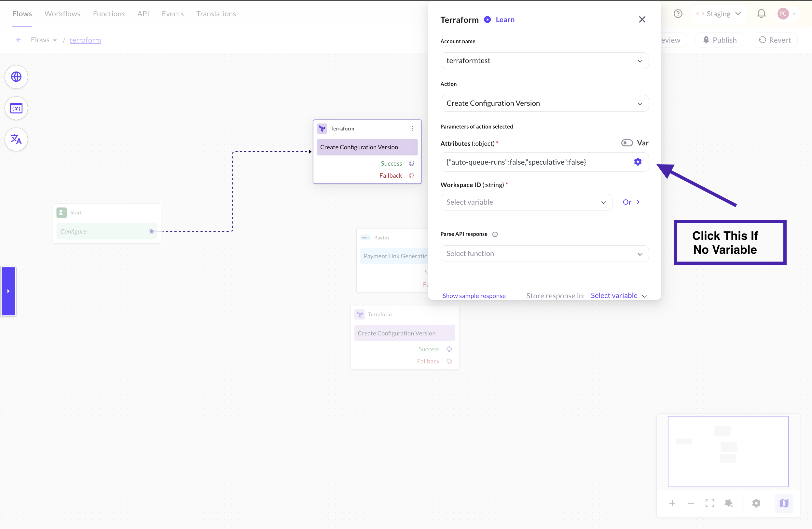Click the Success output port on selected Terraform node
This screenshot has width=812, height=529.
(x=411, y=163)
